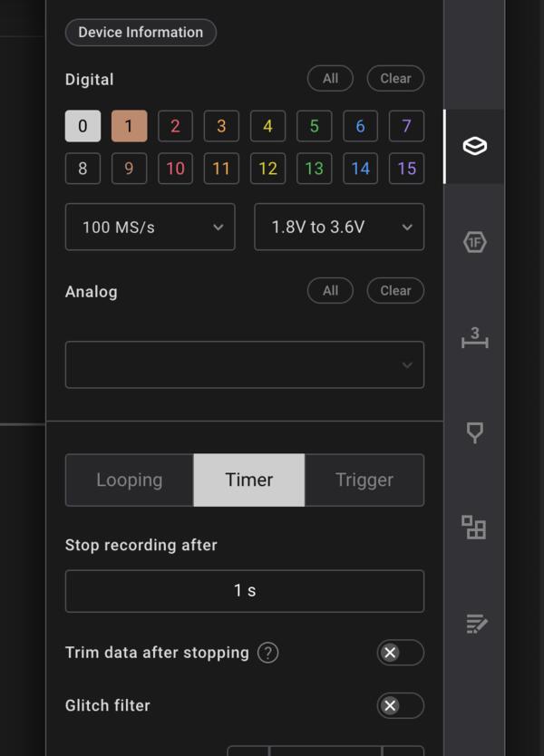Switch to Looping capture mode
Screen dimensions: 544x756
tap(130, 480)
